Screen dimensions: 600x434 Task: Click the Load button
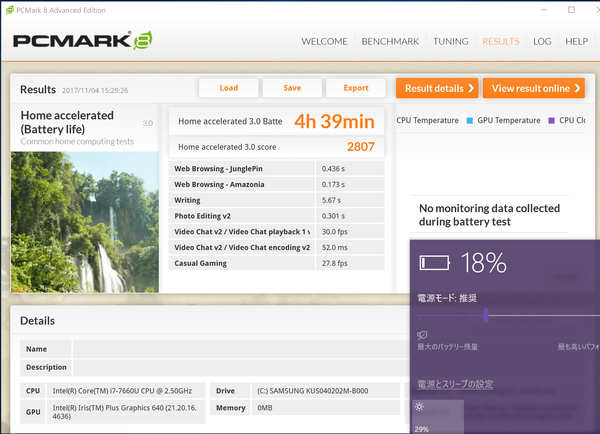point(228,88)
